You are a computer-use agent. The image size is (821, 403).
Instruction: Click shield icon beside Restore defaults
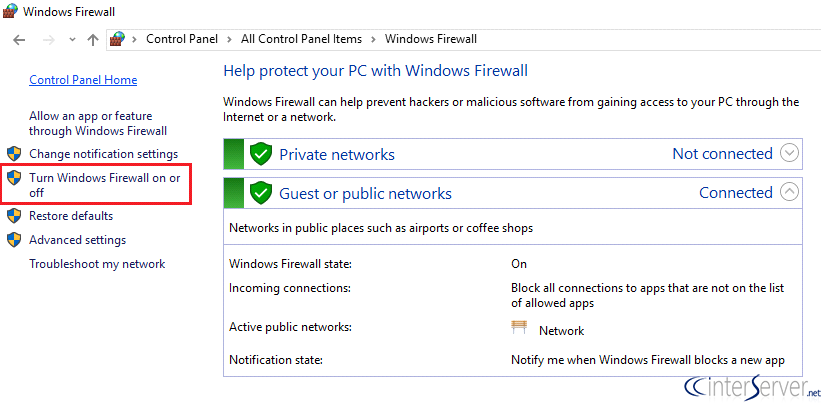click(x=14, y=215)
